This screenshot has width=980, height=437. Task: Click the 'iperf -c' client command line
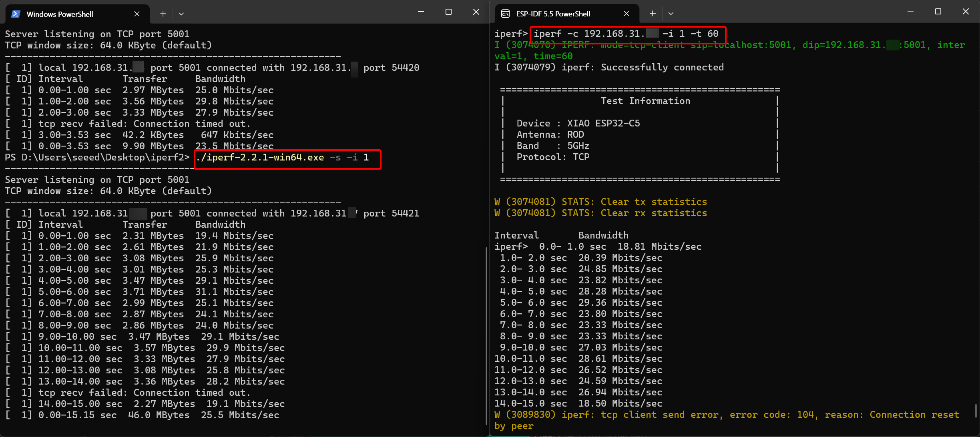click(x=626, y=34)
